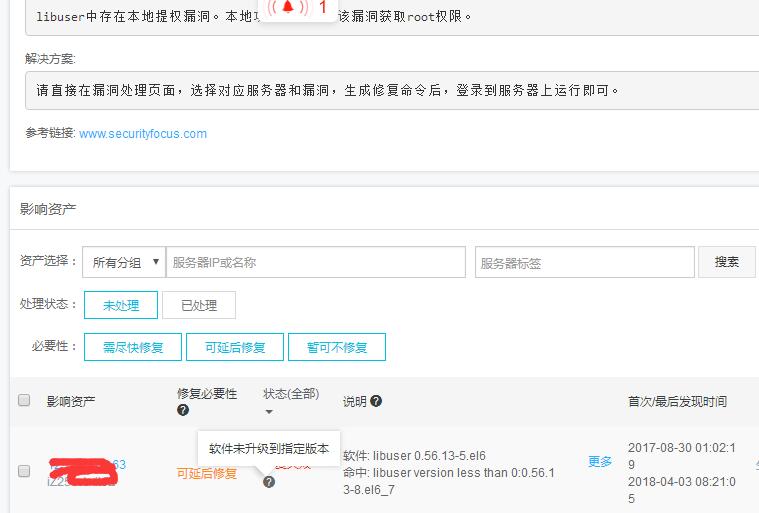Tick the checkbox of the libuser asset row
This screenshot has width=759, height=513.
coord(24,471)
